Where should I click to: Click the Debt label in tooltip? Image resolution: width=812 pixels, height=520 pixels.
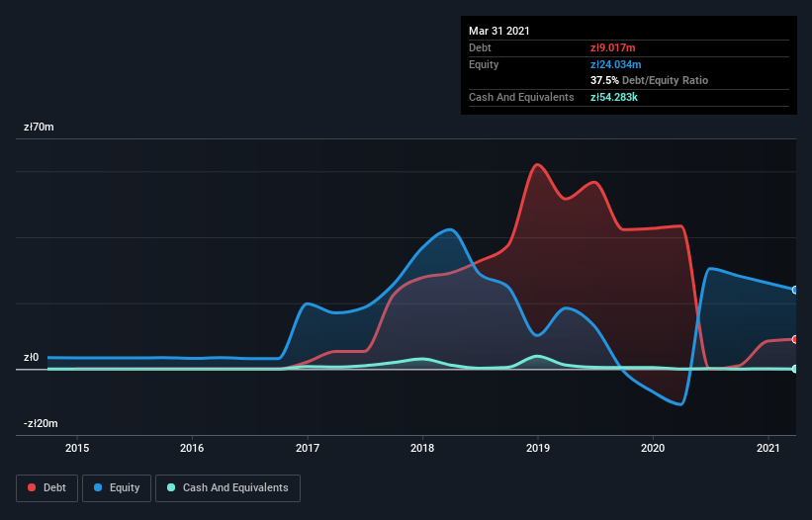[x=480, y=47]
